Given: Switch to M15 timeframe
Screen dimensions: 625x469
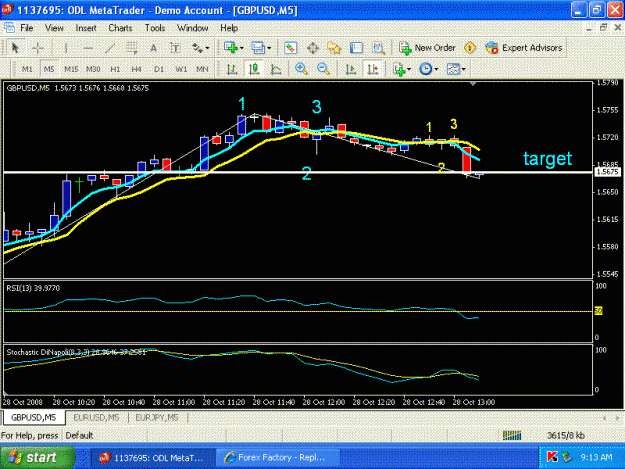Looking at the screenshot, I should click(71, 69).
